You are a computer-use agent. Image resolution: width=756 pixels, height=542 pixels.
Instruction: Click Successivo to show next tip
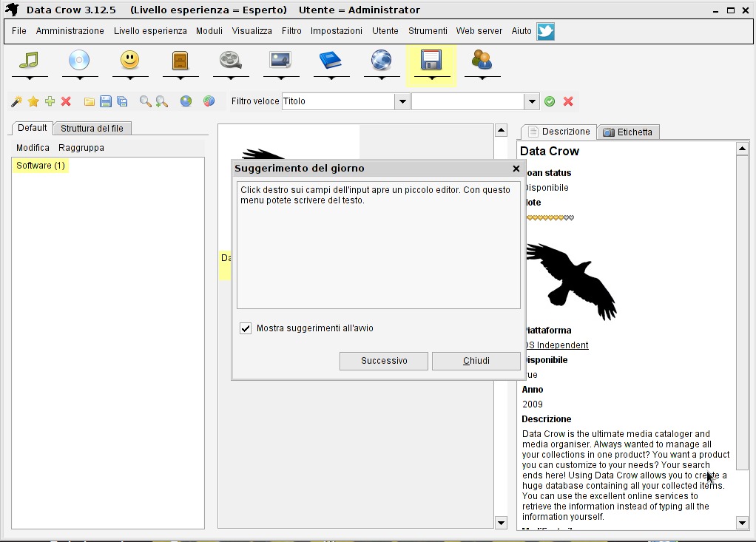384,361
